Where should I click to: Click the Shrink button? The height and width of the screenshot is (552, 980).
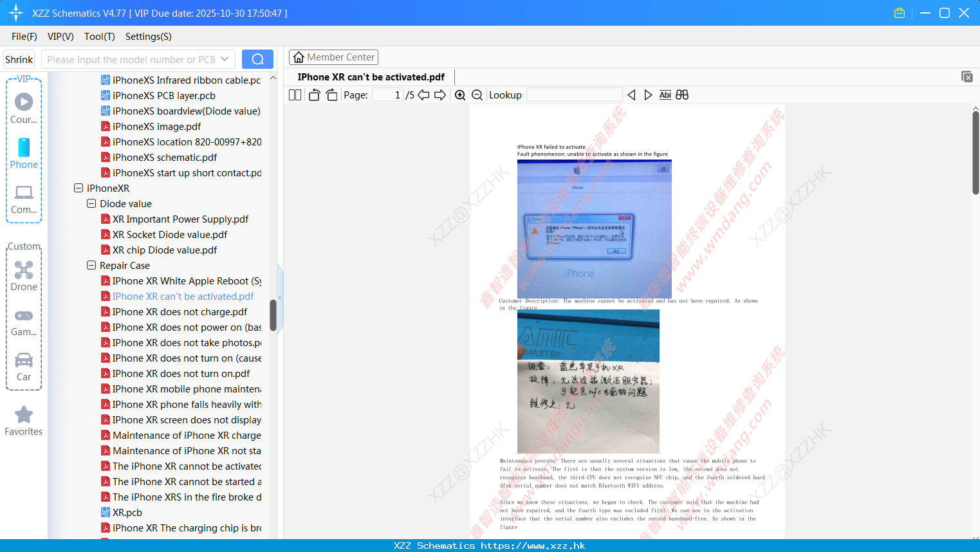pos(19,59)
